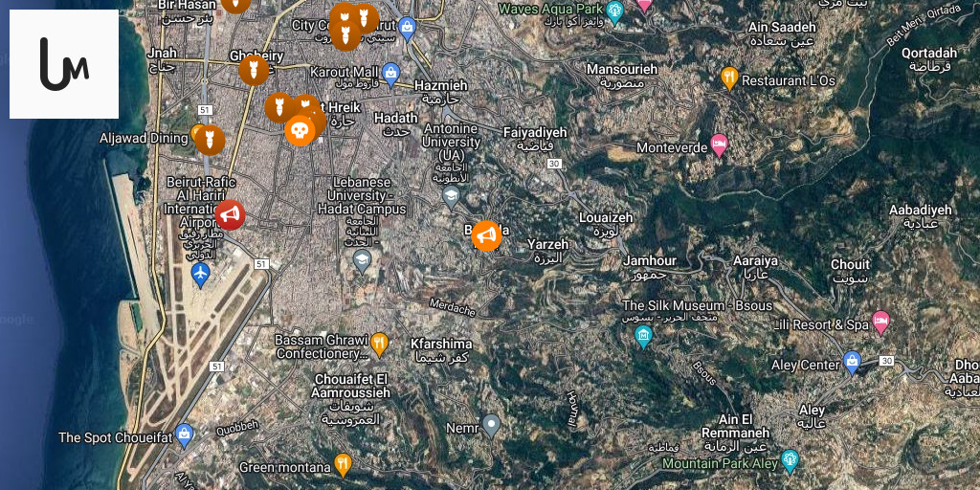Click the Lebanese University graduation cap pin
This screenshot has width=980, height=490.
pyautogui.click(x=363, y=261)
